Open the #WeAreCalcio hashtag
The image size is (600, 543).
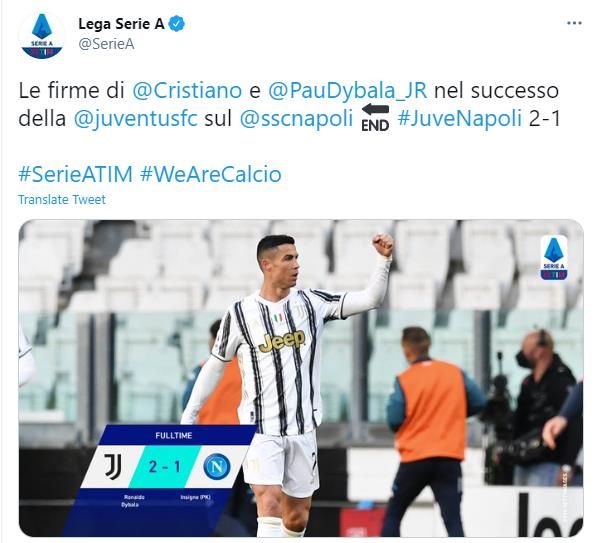click(211, 174)
